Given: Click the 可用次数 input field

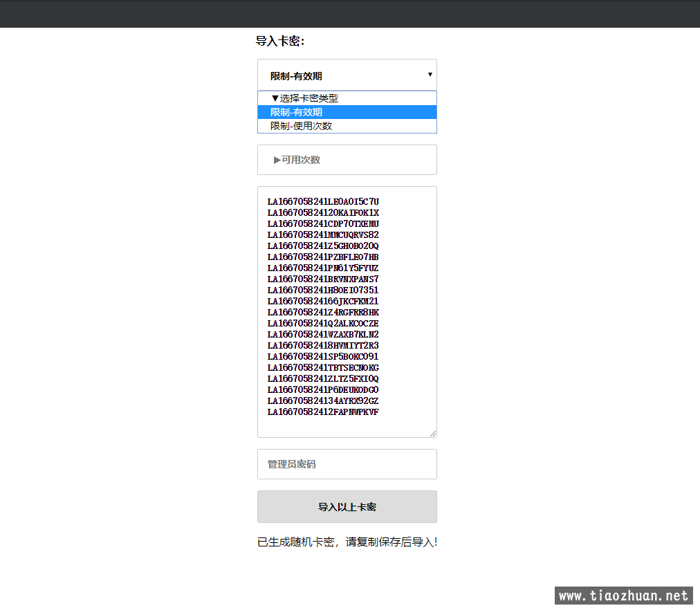Looking at the screenshot, I should click(x=347, y=160).
